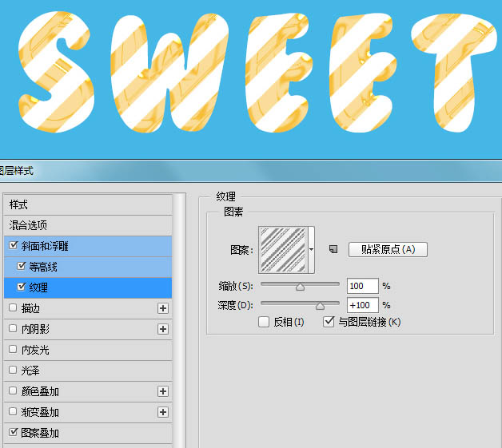Select the 等高线 row label
This screenshot has width=502, height=448.
(43, 267)
